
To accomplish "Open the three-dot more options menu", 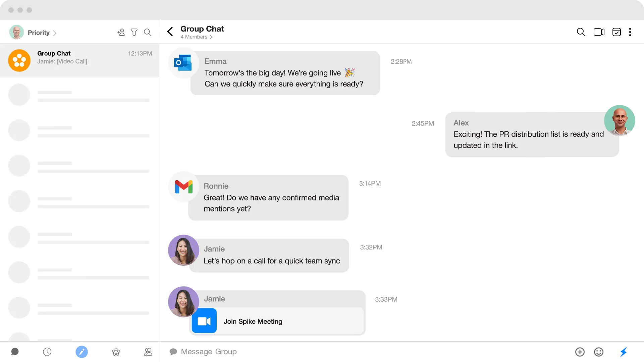I will click(630, 32).
